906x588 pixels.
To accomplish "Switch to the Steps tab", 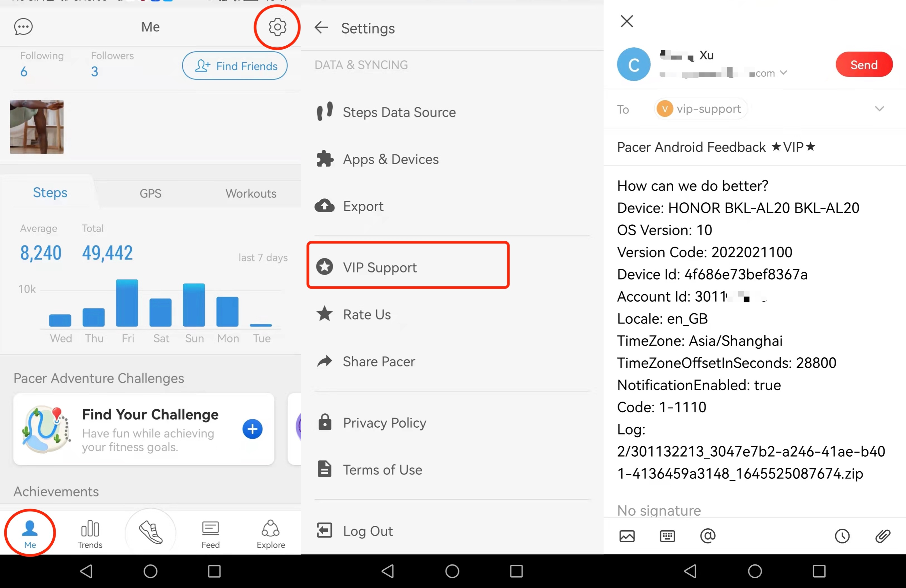I will [50, 193].
